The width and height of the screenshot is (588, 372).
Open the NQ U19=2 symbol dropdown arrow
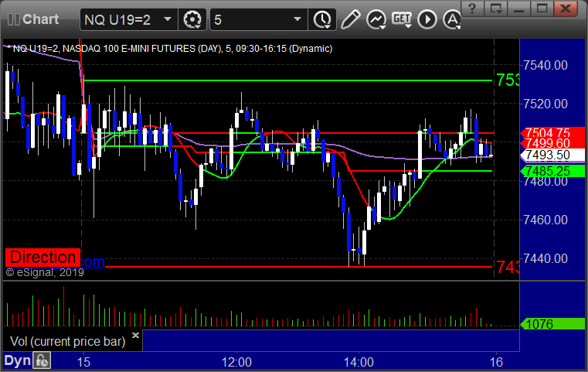168,19
